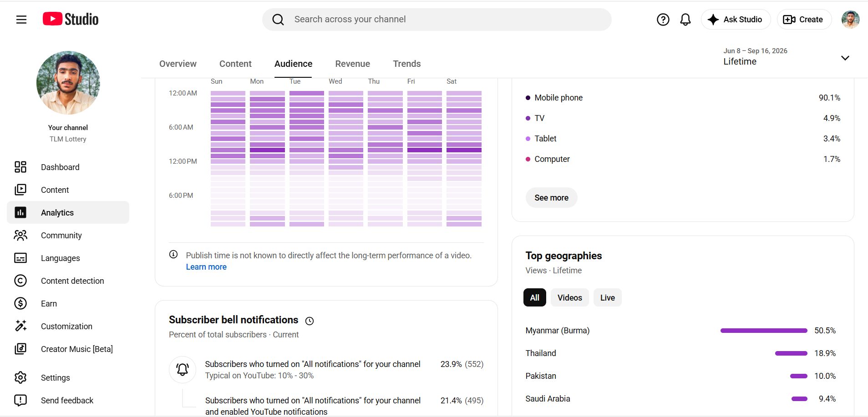Open the Earn section
868x417 pixels.
(x=68, y=303)
